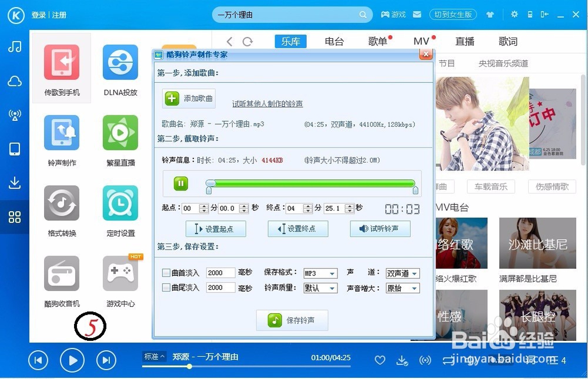Skip to the previous track
588x379 pixels.
point(38,360)
